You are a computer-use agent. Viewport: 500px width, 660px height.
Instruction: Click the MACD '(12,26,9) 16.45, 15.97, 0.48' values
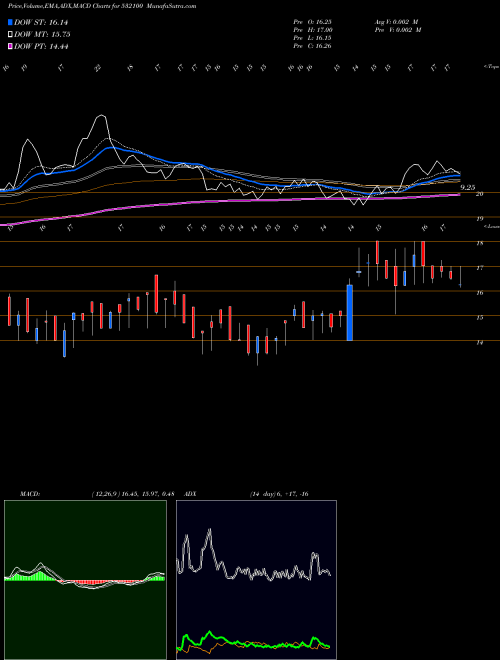click(133, 494)
